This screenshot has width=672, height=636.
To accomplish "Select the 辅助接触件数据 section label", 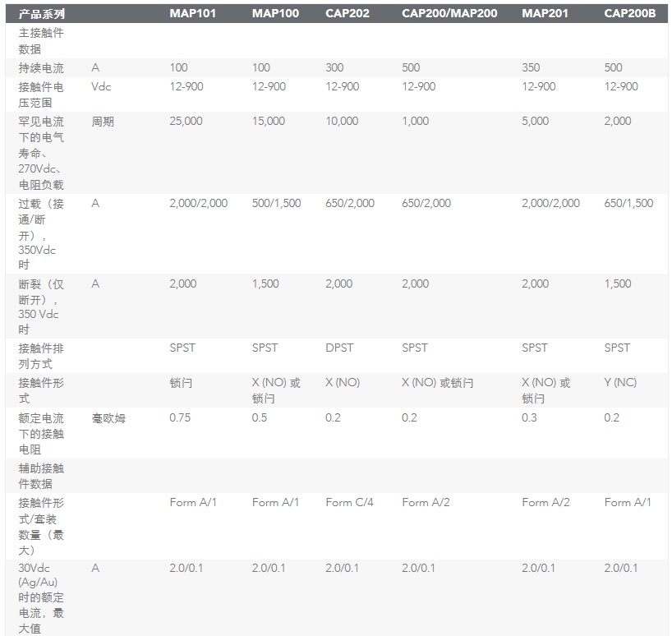I will [x=40, y=476].
